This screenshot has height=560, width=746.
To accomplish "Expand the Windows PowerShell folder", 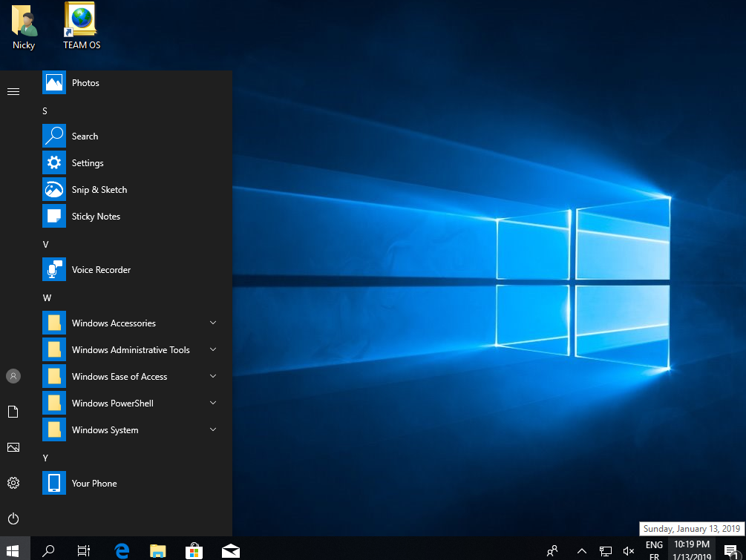I will (x=131, y=403).
